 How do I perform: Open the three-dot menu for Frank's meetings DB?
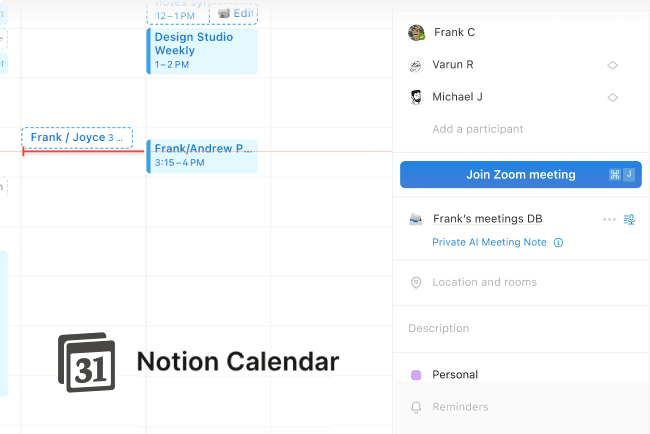coord(609,219)
